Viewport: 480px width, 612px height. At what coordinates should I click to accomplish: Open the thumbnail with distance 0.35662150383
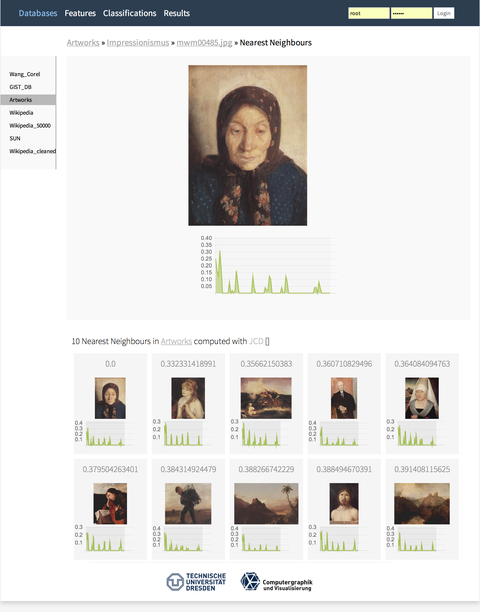(x=266, y=398)
